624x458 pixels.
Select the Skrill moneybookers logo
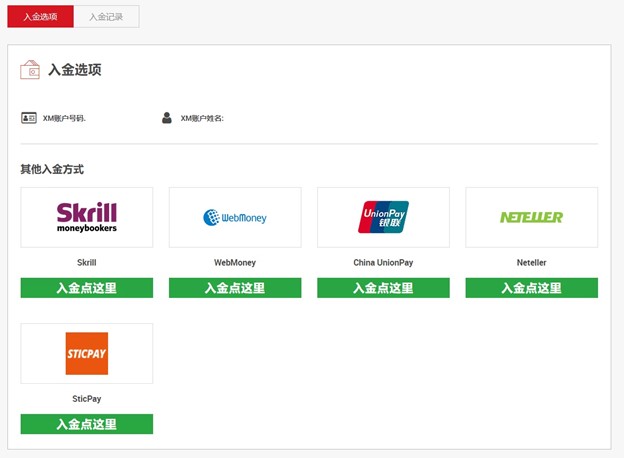(x=87, y=217)
